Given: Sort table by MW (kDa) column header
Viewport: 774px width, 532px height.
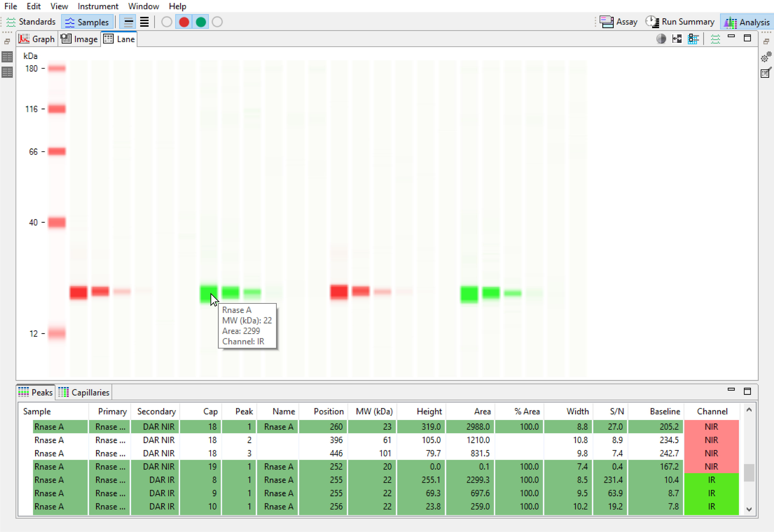Looking at the screenshot, I should pyautogui.click(x=372, y=411).
